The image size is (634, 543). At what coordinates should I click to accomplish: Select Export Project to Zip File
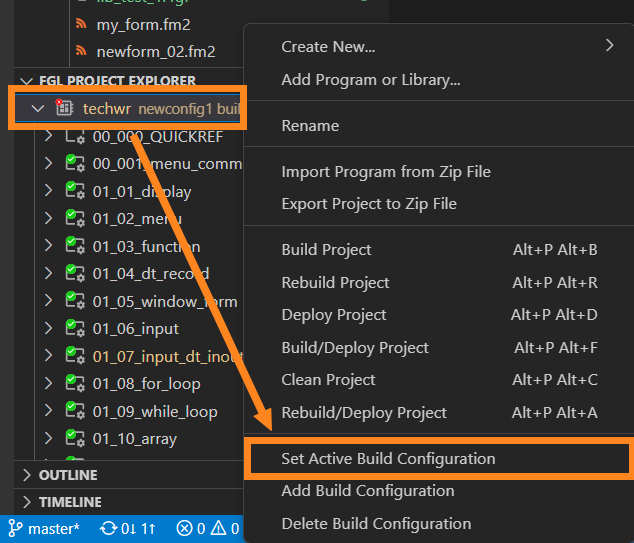(x=369, y=203)
